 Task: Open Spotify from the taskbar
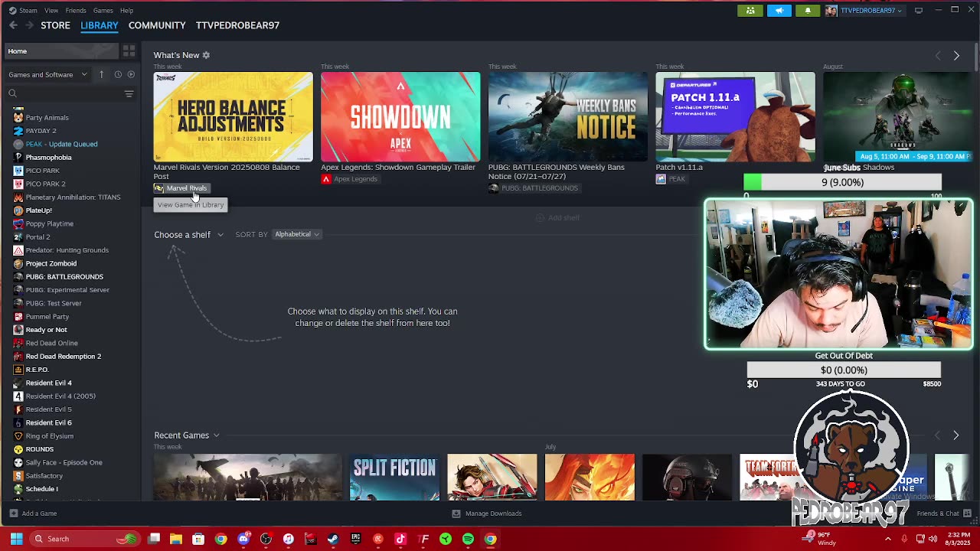click(468, 539)
